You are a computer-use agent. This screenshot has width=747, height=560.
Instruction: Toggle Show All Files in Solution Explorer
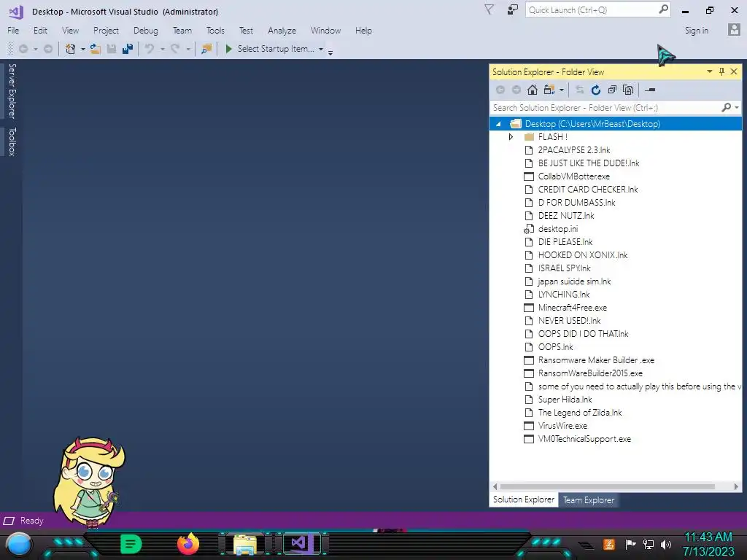pos(628,90)
